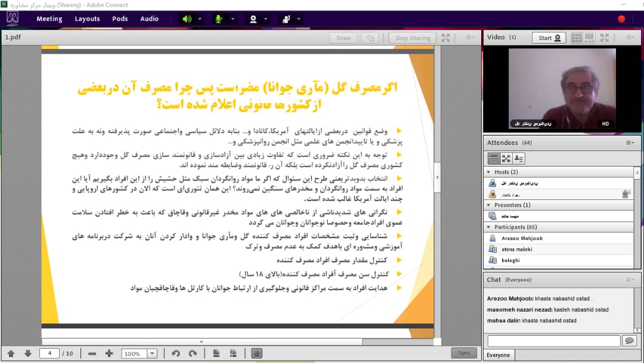Open the Pods menu

[120, 19]
